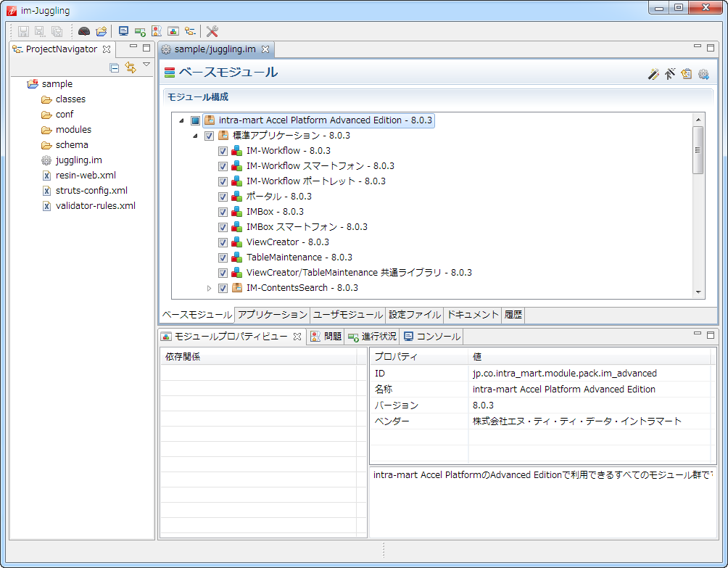Switch to the 進行状況 view tab

(373, 337)
